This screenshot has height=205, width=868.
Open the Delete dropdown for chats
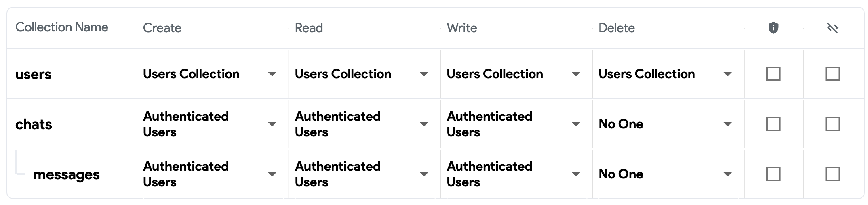point(666,124)
